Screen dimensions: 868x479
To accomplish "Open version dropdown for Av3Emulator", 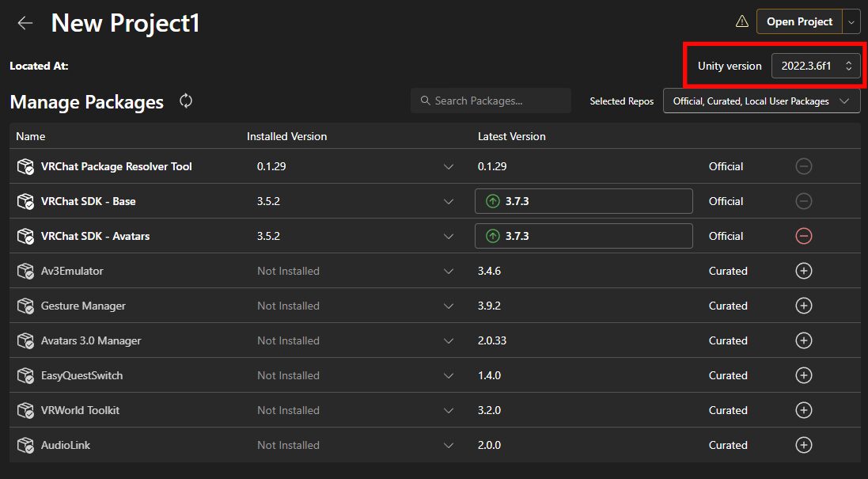I will coord(449,272).
